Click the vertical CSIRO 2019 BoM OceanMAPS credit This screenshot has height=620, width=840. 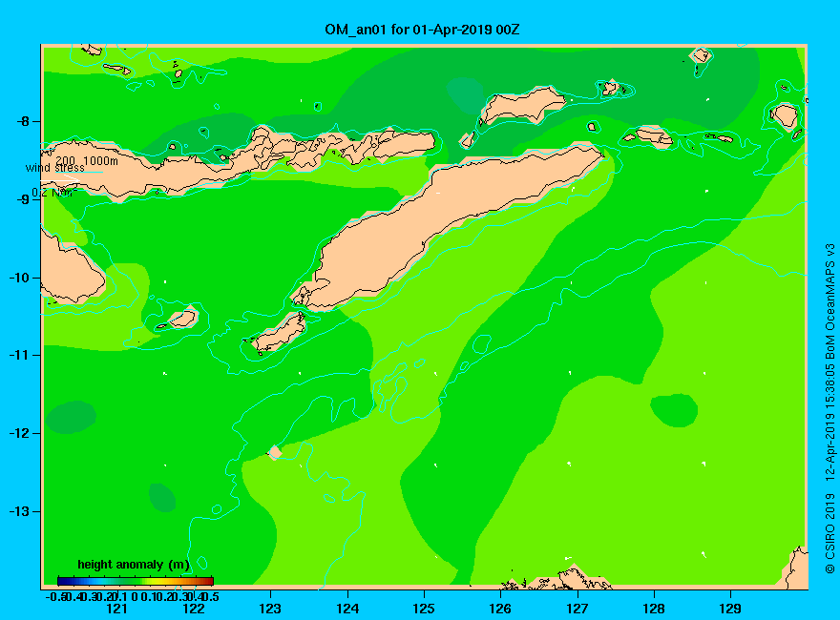point(829,408)
